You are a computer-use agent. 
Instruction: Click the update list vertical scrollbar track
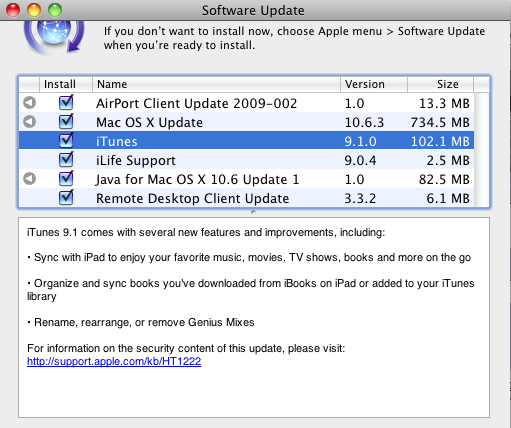[481, 150]
